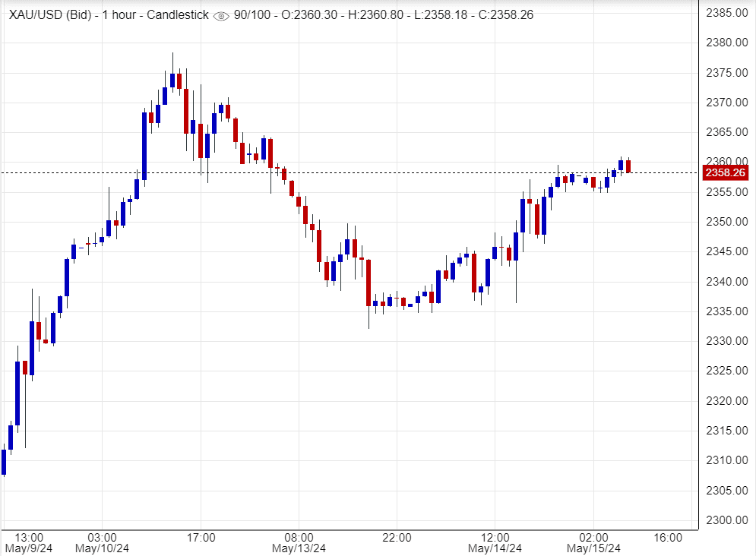756x556 pixels.
Task: Click the 2300.00 price axis label
Action: tap(726, 520)
